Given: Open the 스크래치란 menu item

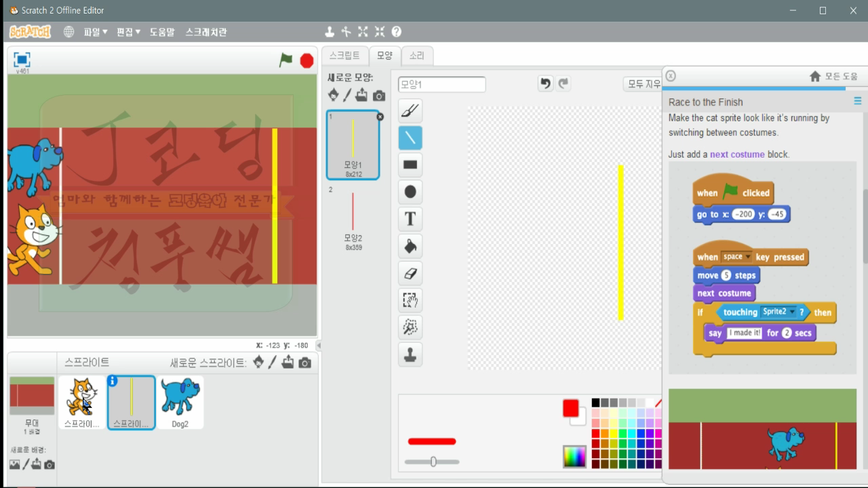Looking at the screenshot, I should (x=206, y=32).
